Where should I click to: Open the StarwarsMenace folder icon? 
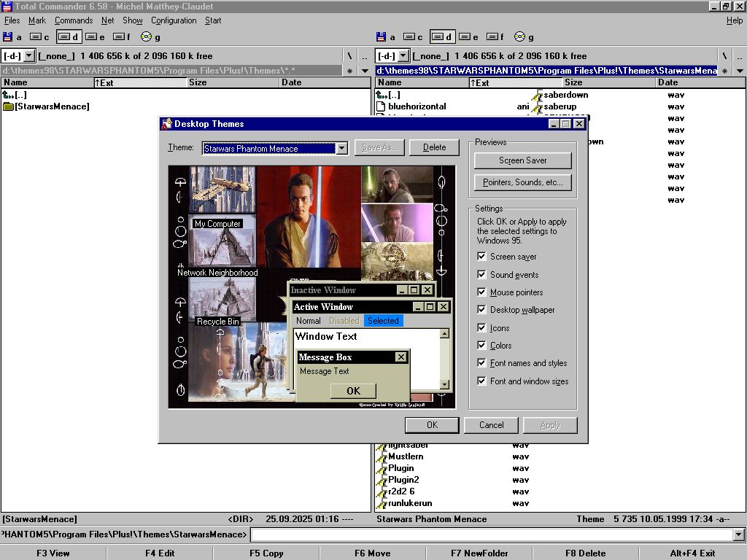coord(9,106)
